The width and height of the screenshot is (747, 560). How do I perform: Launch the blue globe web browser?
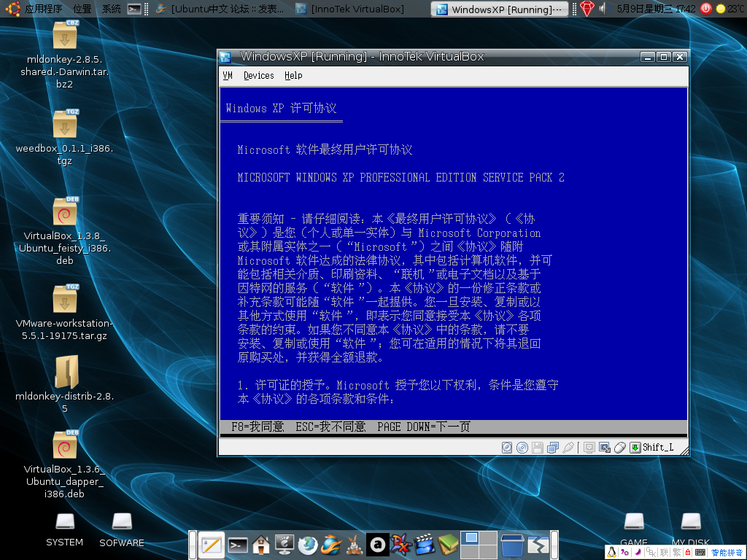click(x=308, y=545)
